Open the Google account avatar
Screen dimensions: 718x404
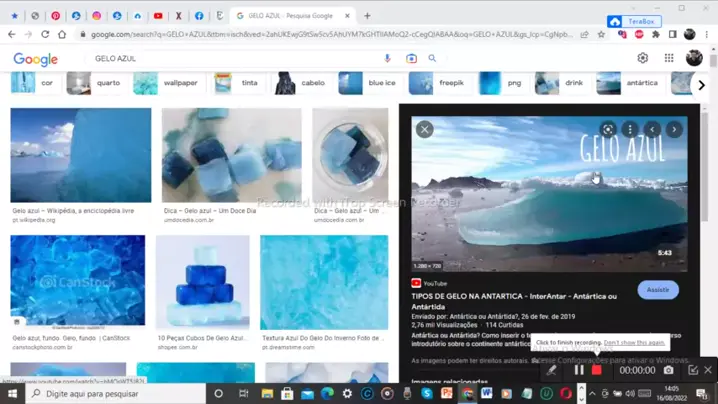(694, 58)
